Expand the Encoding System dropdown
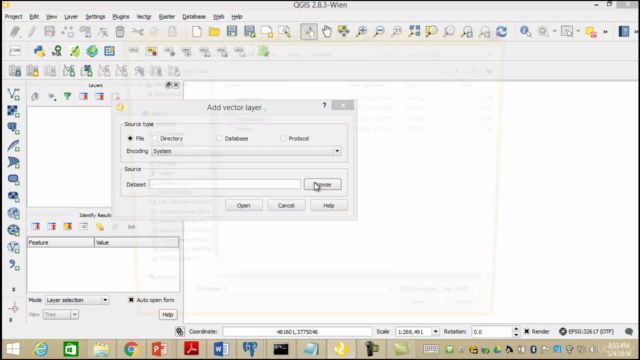Image resolution: width=640 pixels, height=360 pixels. 337,151
